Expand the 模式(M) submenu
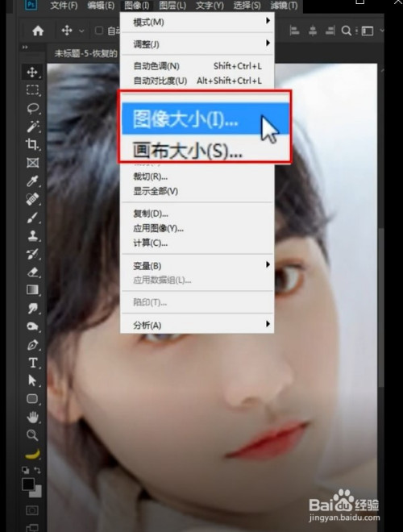This screenshot has height=532, width=403. (197, 22)
